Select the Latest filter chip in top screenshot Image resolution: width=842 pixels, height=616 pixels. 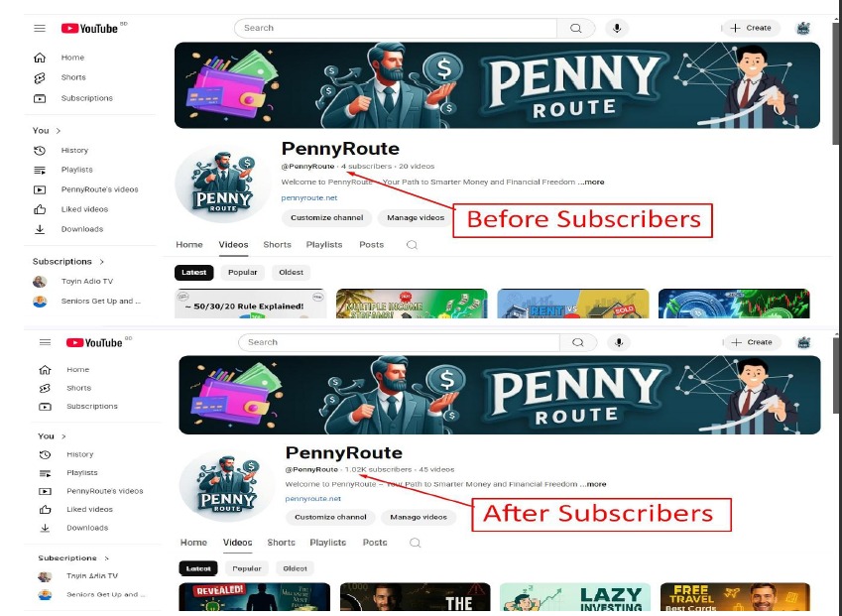pyautogui.click(x=193, y=272)
